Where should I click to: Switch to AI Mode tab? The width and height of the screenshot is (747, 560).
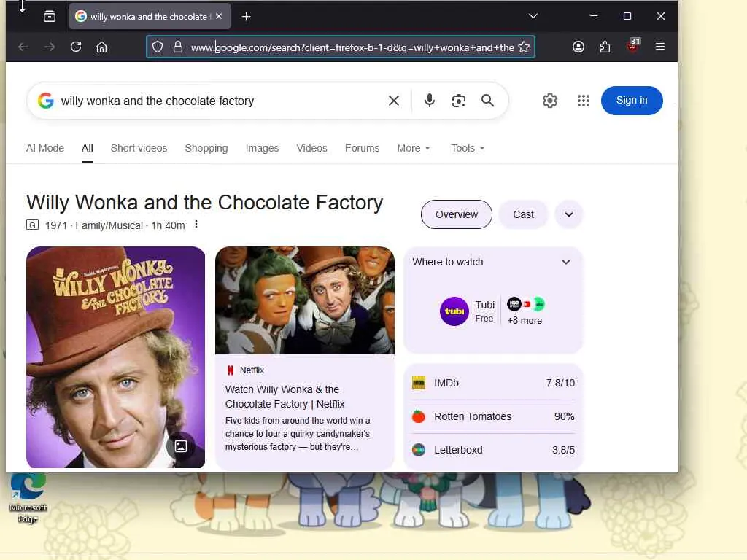44,148
